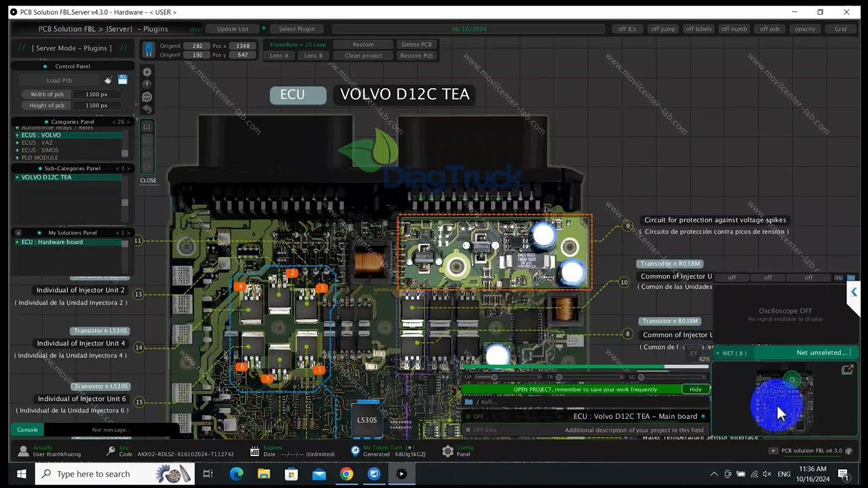Select the ECUS : SIMOS category

coord(68,150)
